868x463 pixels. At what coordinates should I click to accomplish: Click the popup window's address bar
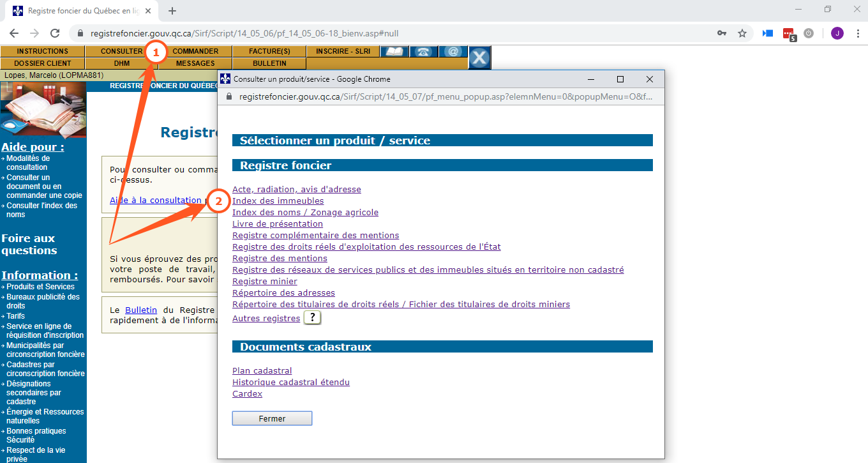tap(440, 96)
